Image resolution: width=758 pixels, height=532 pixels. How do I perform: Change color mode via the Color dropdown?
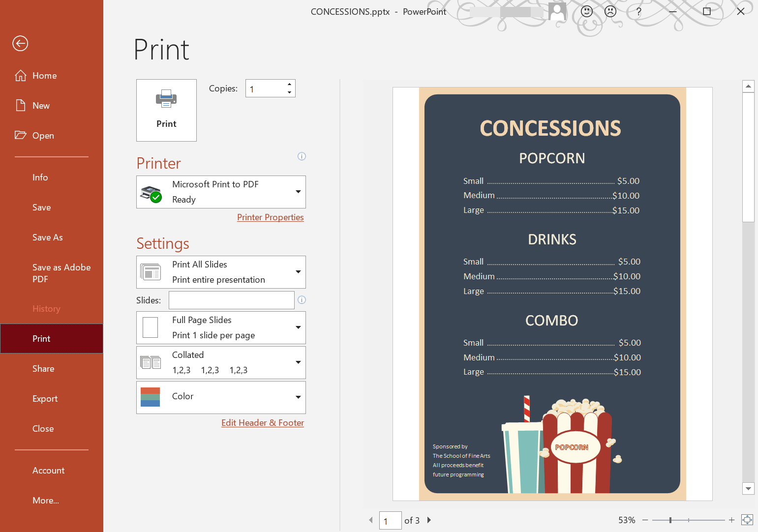tap(298, 397)
